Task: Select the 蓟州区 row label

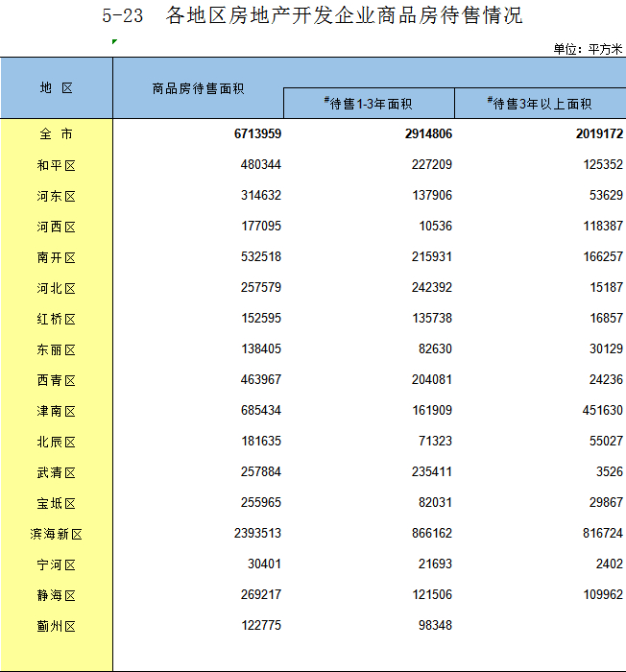Action: (x=57, y=627)
